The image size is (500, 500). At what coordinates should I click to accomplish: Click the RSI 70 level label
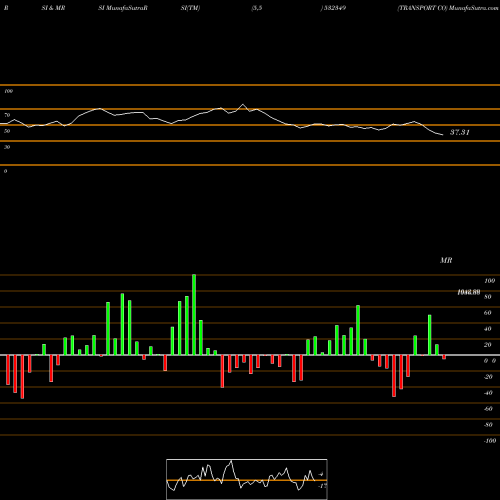click(7, 115)
